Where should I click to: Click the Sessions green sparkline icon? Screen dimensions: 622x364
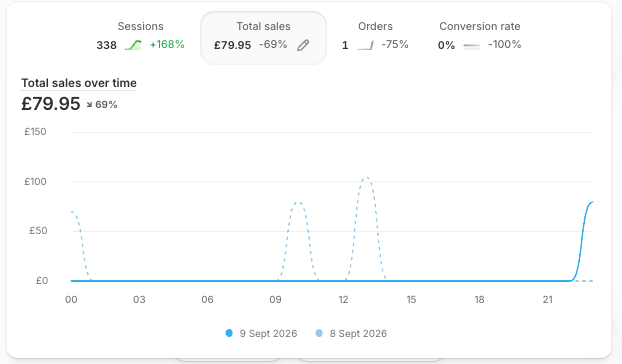click(x=133, y=45)
